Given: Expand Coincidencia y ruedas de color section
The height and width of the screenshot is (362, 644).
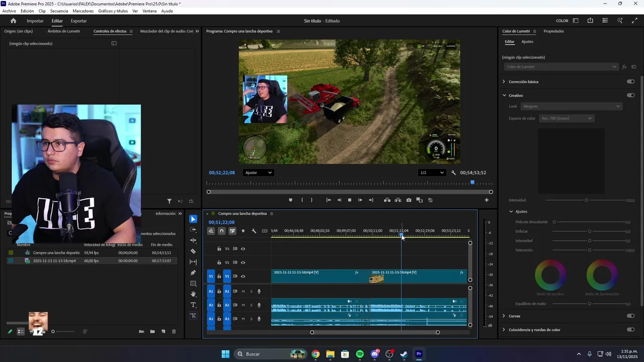Looking at the screenshot, I should point(504,330).
